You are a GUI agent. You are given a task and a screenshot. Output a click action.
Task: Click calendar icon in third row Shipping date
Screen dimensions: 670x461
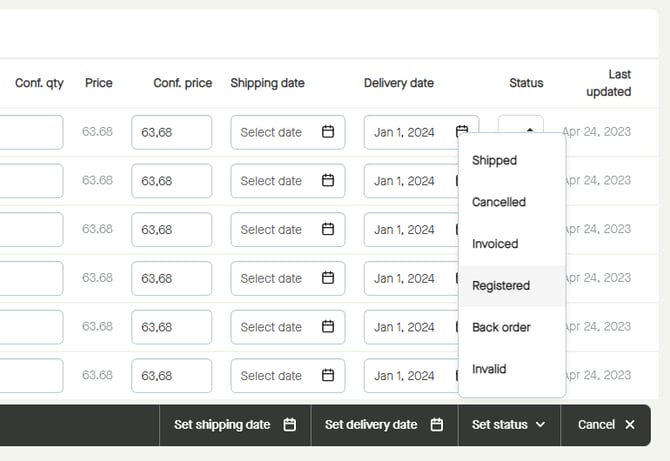328,229
